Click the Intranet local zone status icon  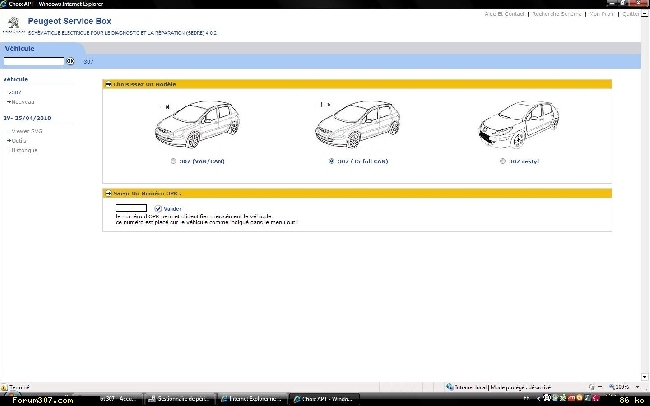pos(449,387)
